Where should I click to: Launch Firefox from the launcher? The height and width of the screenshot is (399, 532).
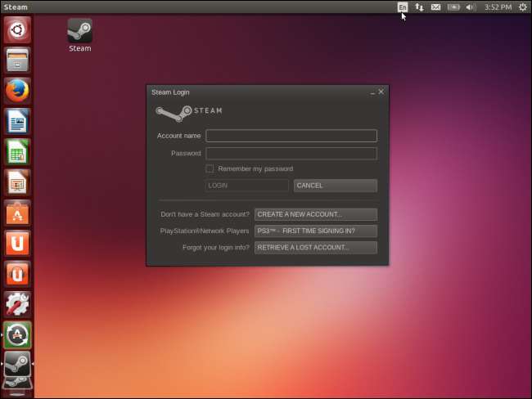tap(17, 92)
